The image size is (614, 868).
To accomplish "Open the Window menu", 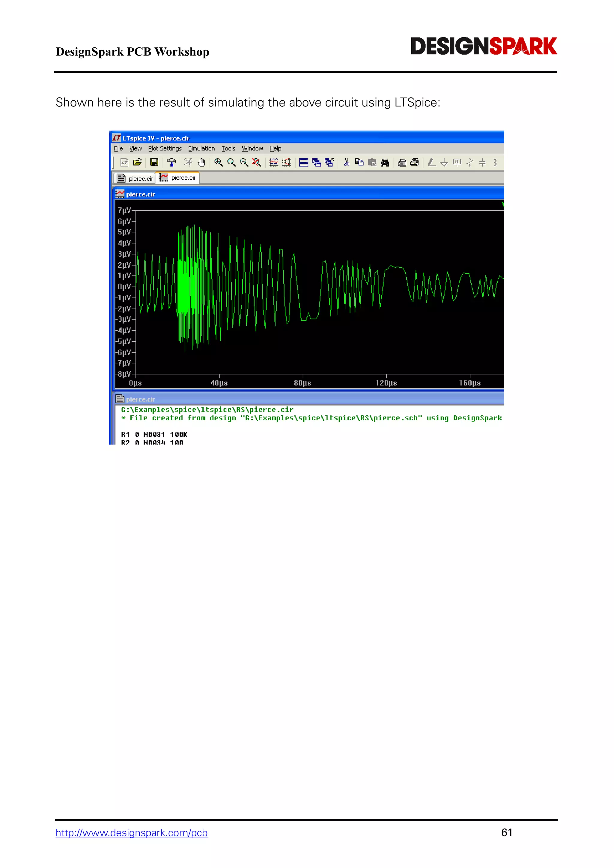I will tap(252, 149).
